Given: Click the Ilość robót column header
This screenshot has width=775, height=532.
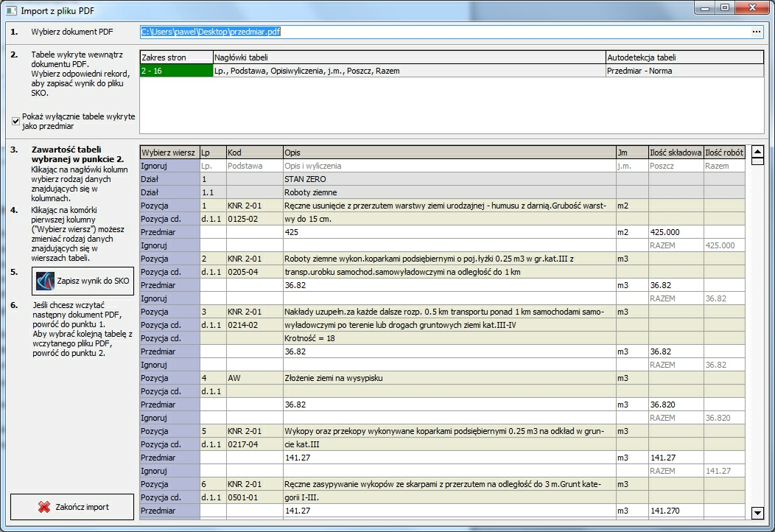Looking at the screenshot, I should (x=724, y=153).
